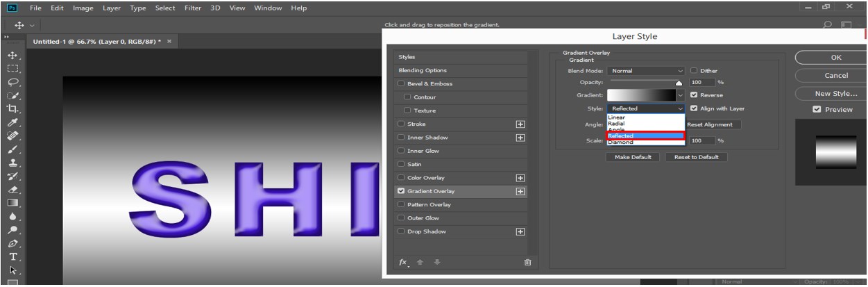868x287 pixels.
Task: Select the Move tool in the toolbar
Action: coord(12,55)
